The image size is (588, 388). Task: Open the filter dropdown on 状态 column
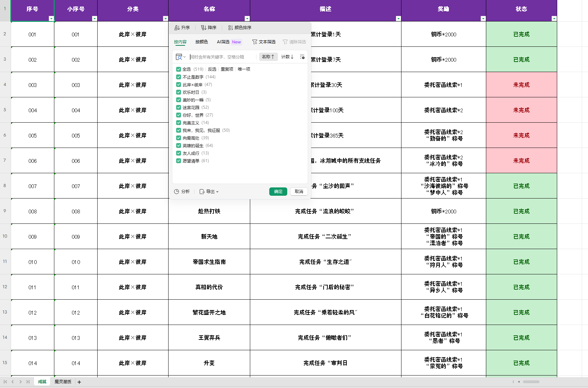tap(554, 19)
